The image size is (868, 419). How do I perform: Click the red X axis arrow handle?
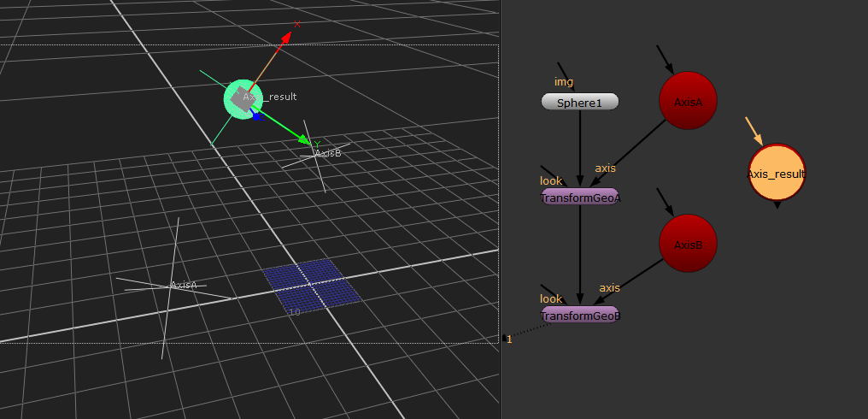[287, 35]
